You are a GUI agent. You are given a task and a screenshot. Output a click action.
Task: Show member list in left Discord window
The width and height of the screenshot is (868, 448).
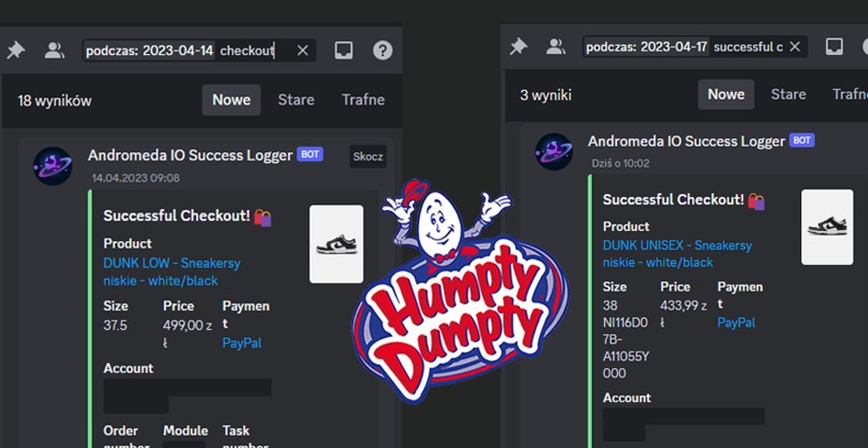point(54,50)
